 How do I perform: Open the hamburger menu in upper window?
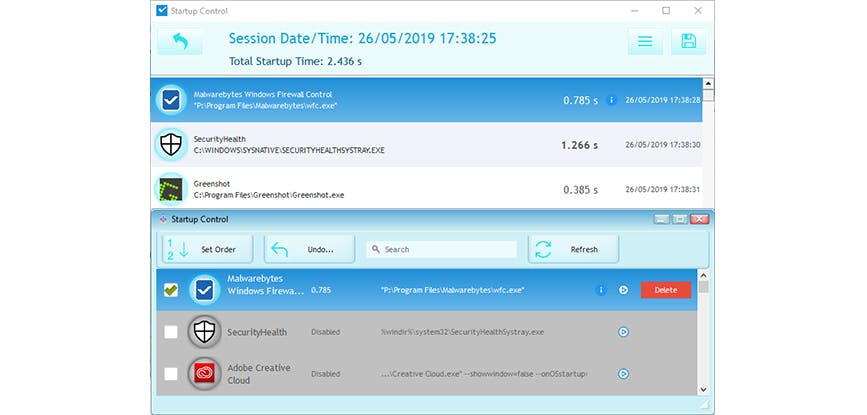[645, 41]
